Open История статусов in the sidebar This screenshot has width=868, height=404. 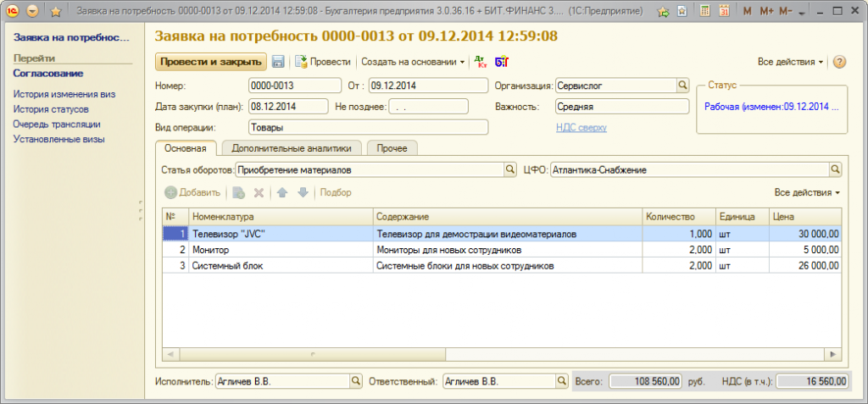click(51, 109)
